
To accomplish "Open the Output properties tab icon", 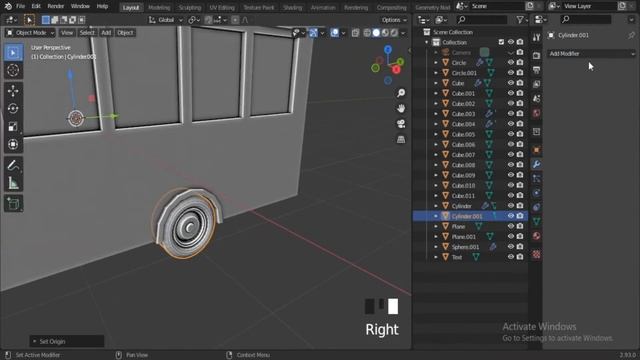I will coord(536,70).
